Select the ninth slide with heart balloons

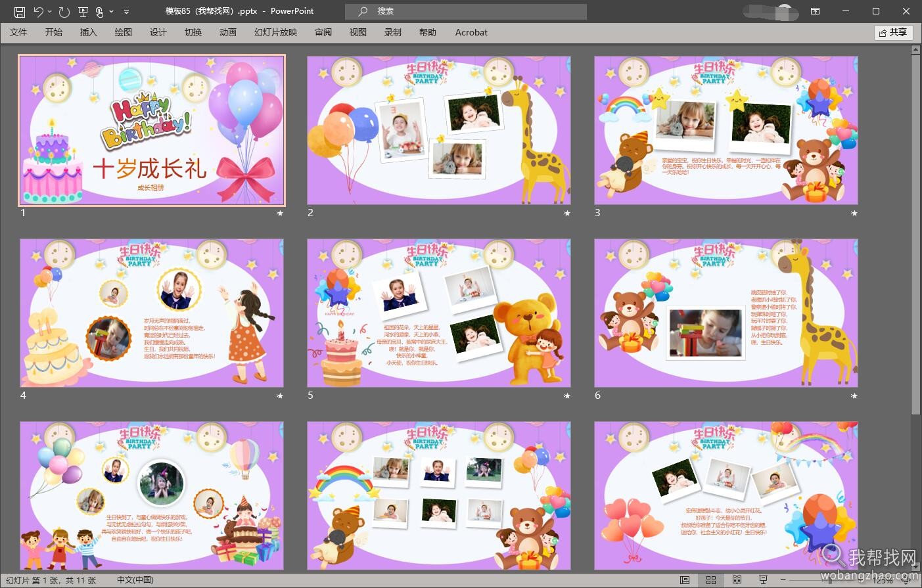tap(726, 495)
